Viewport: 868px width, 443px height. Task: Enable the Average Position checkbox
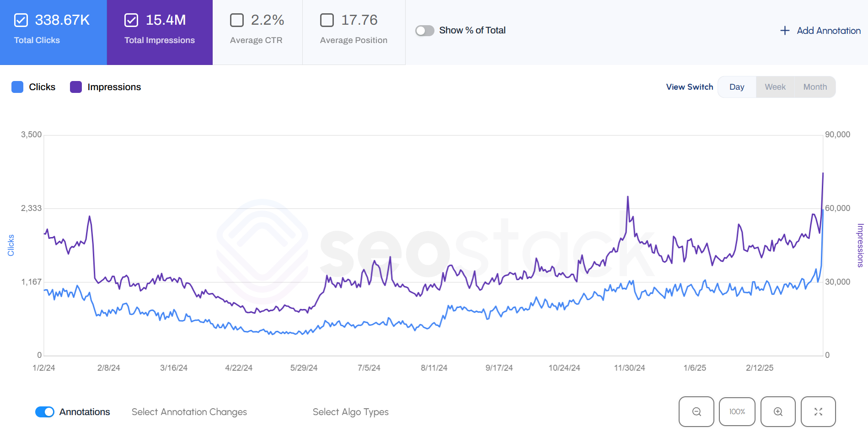pos(327,20)
